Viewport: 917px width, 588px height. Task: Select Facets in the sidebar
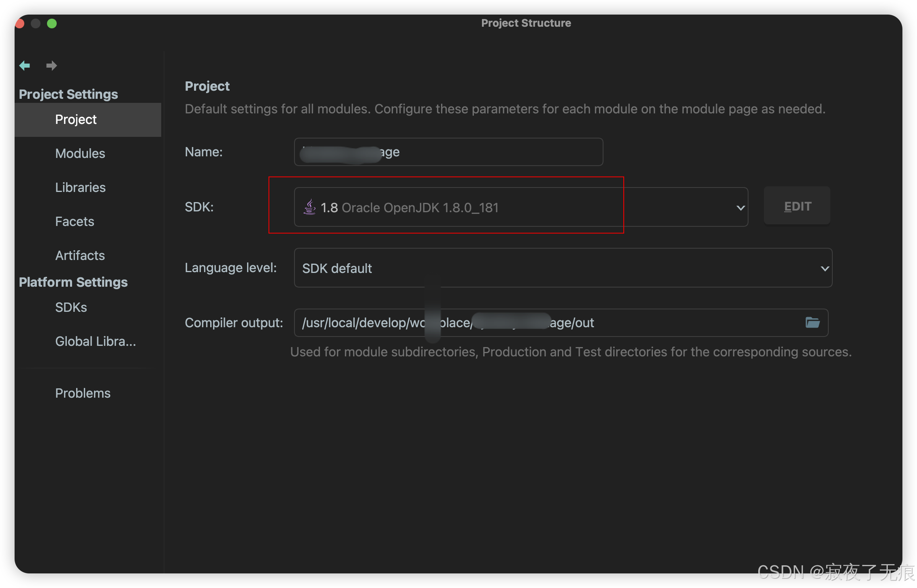pos(75,222)
